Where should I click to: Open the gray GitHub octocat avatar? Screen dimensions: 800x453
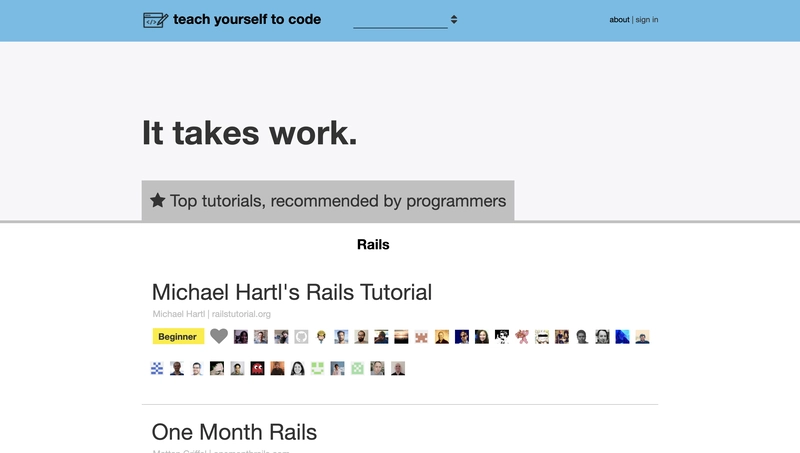pyautogui.click(x=301, y=337)
